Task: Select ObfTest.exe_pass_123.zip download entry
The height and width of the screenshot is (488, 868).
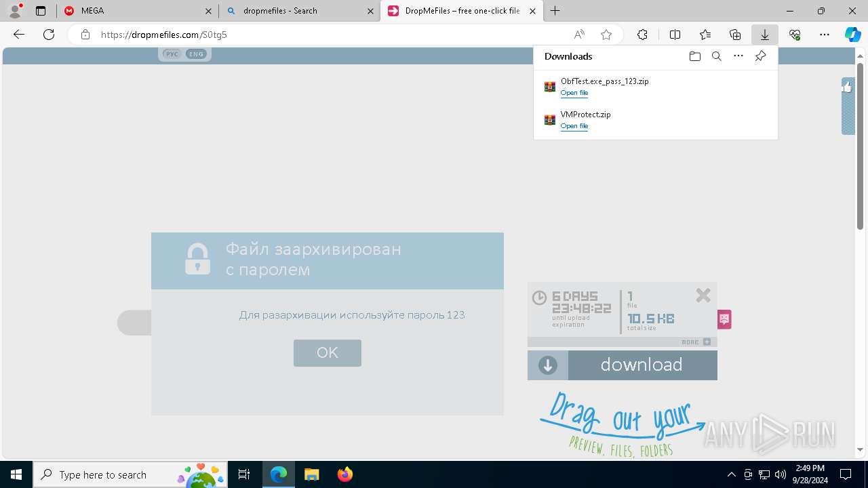Action: pyautogui.click(x=656, y=87)
